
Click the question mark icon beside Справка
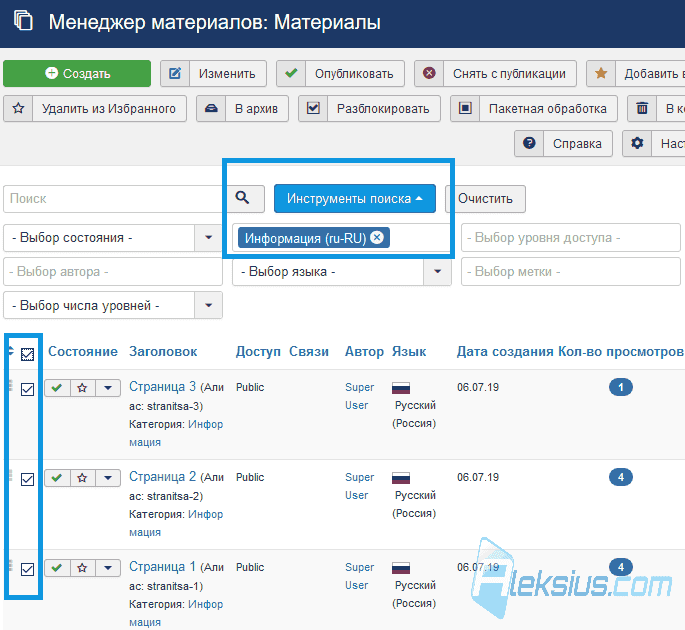click(x=529, y=143)
